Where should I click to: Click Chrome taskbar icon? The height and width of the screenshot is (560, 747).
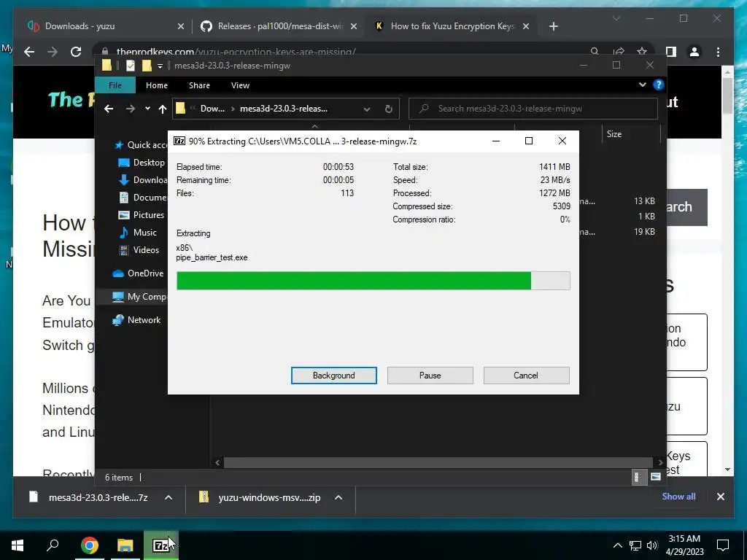(x=90, y=545)
